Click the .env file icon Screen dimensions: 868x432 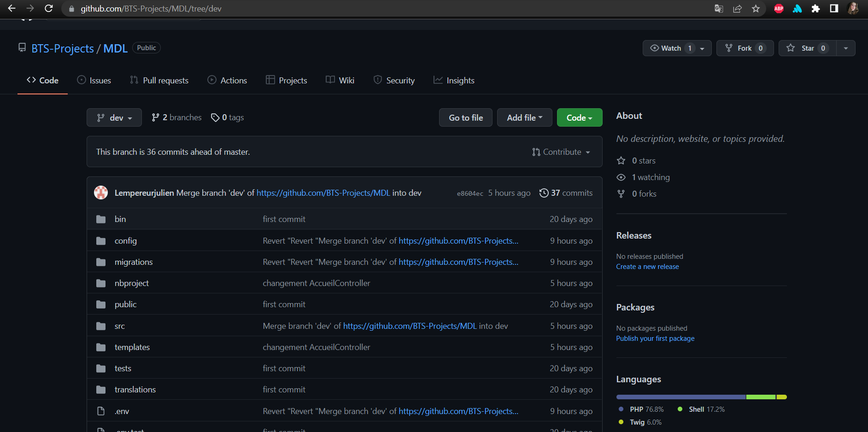point(101,411)
